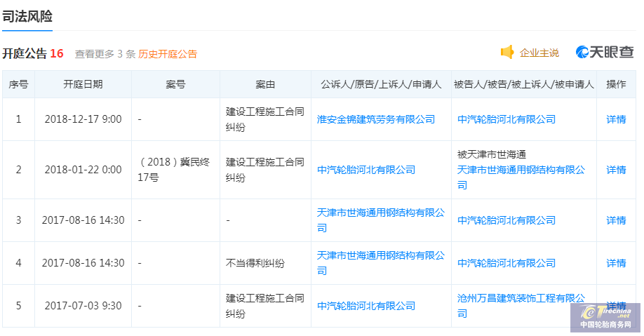Open 详情 for row 2
Image resolution: width=644 pixels, height=336 pixels.
[x=616, y=170]
